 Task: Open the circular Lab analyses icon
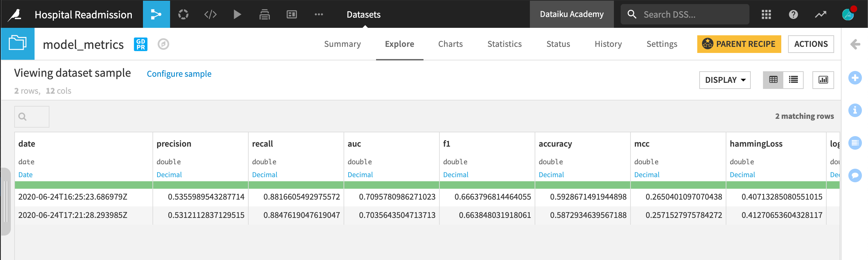[x=183, y=14]
